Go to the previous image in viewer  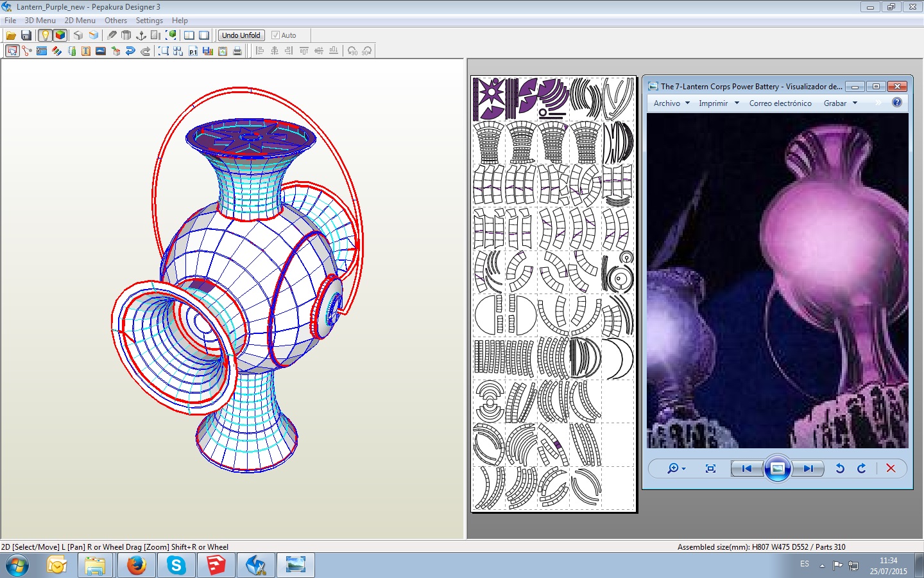[746, 468]
